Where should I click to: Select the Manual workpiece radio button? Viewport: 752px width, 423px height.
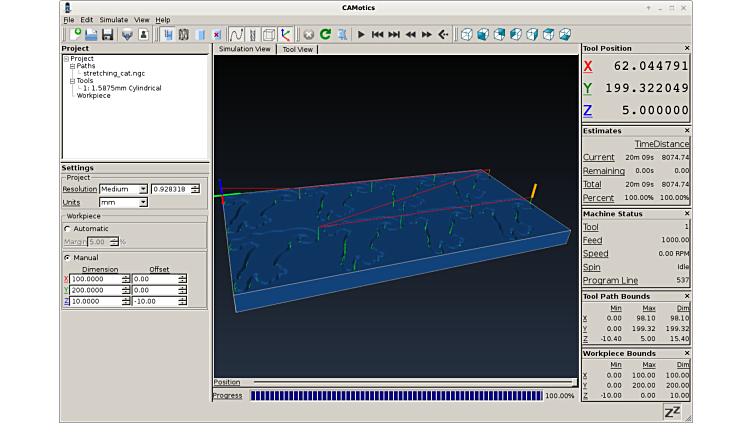pyautogui.click(x=67, y=257)
